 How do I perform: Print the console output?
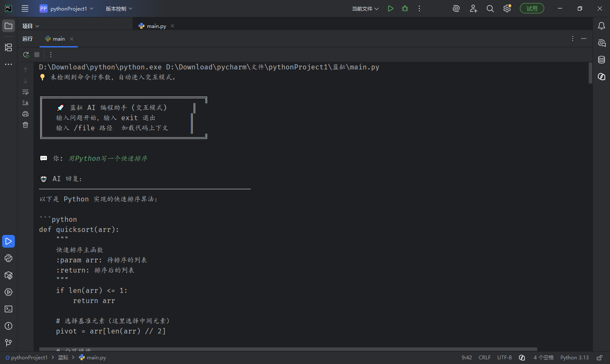click(x=25, y=114)
